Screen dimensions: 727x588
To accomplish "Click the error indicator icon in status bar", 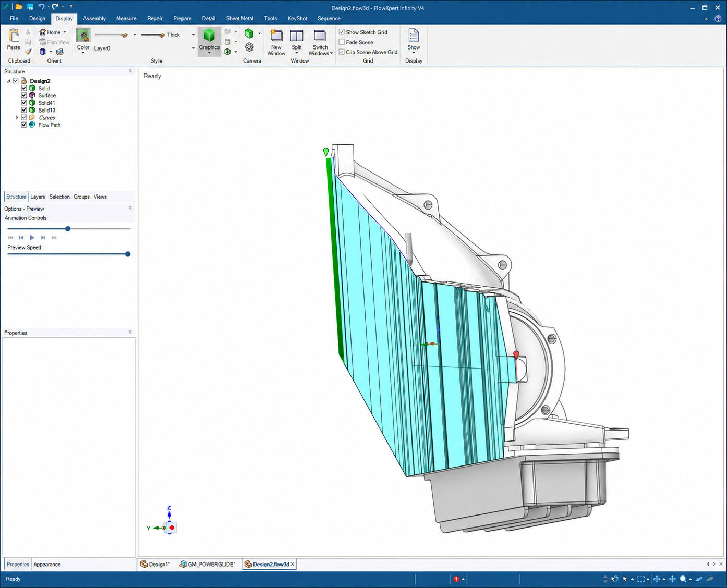I will (456, 579).
